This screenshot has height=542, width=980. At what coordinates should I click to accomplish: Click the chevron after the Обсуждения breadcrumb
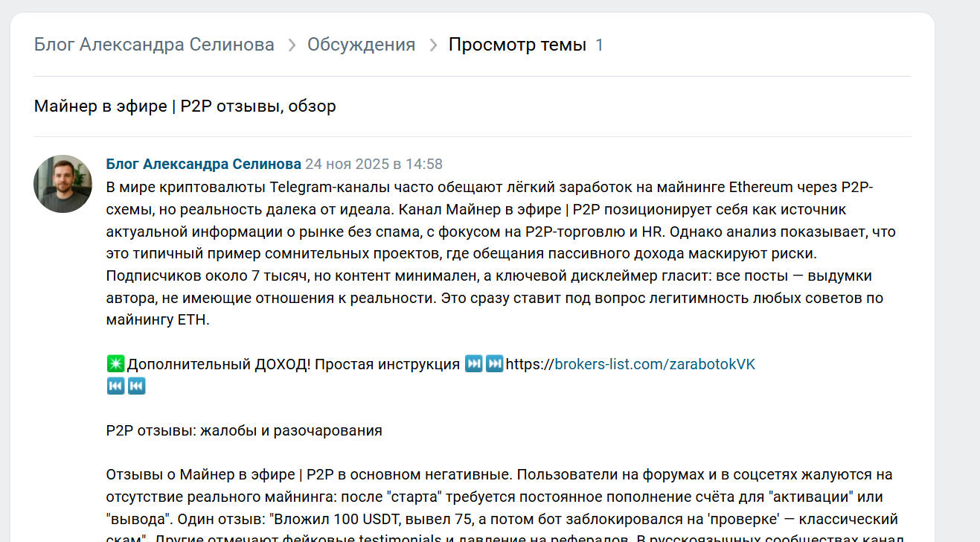(432, 45)
